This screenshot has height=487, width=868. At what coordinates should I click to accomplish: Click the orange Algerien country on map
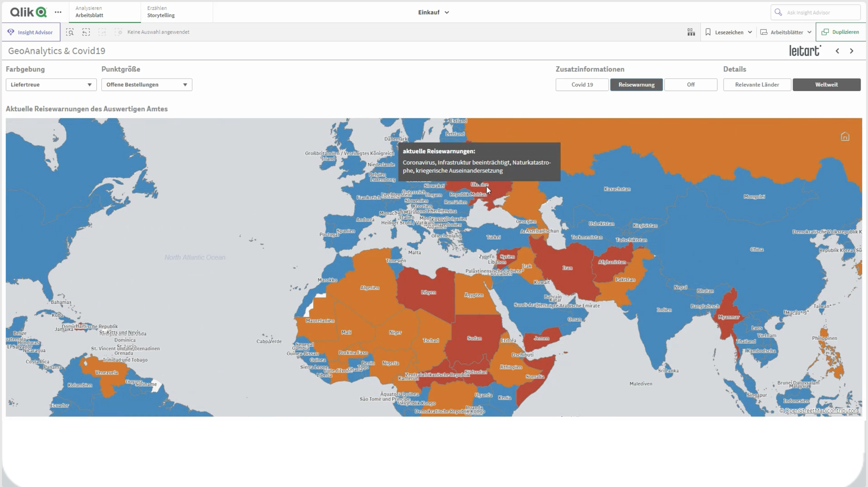369,288
